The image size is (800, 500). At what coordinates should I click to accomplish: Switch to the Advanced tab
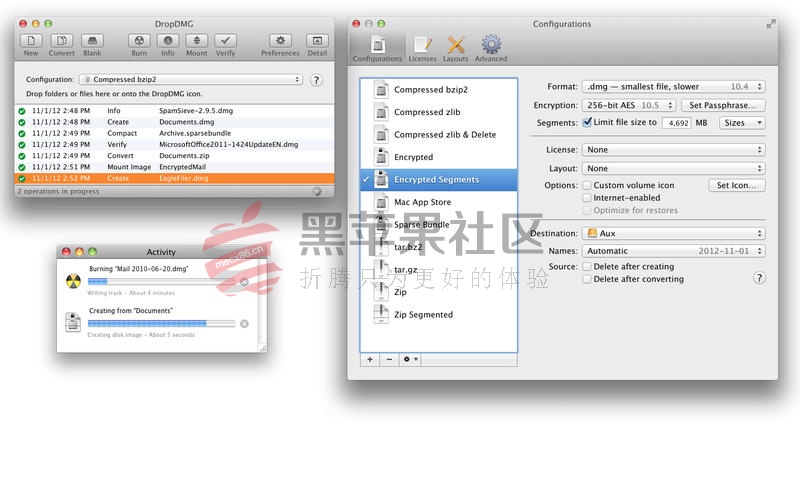pyautogui.click(x=491, y=49)
